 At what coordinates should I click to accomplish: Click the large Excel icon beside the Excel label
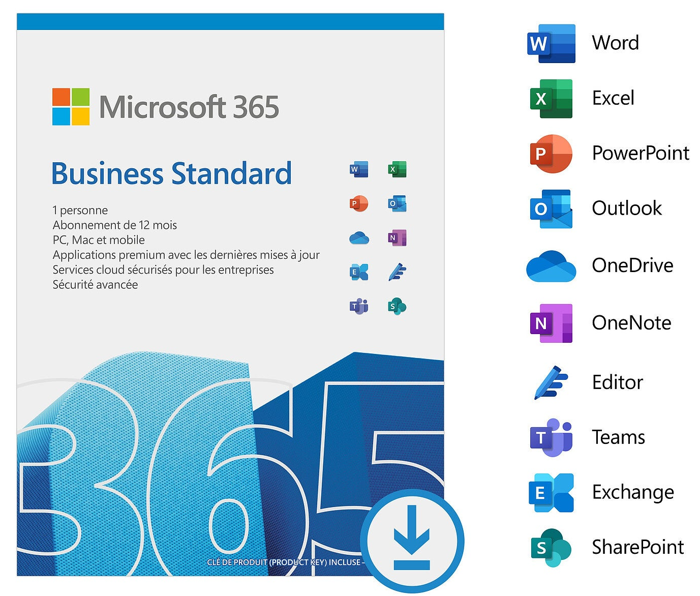tap(551, 98)
